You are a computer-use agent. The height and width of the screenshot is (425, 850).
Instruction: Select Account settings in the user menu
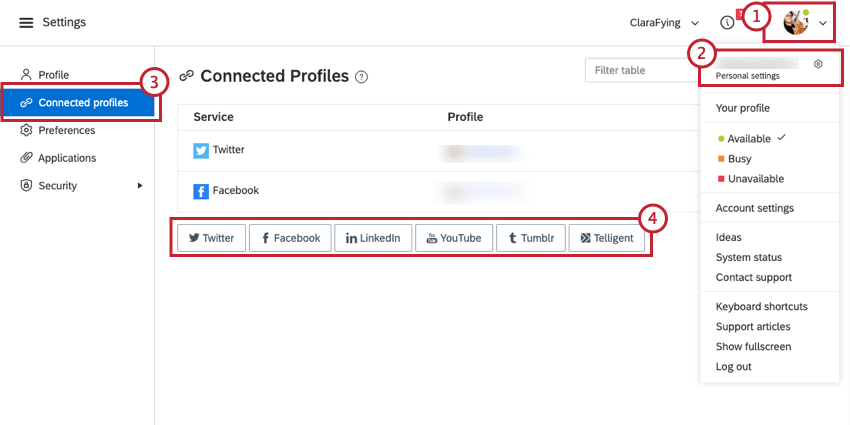(755, 208)
